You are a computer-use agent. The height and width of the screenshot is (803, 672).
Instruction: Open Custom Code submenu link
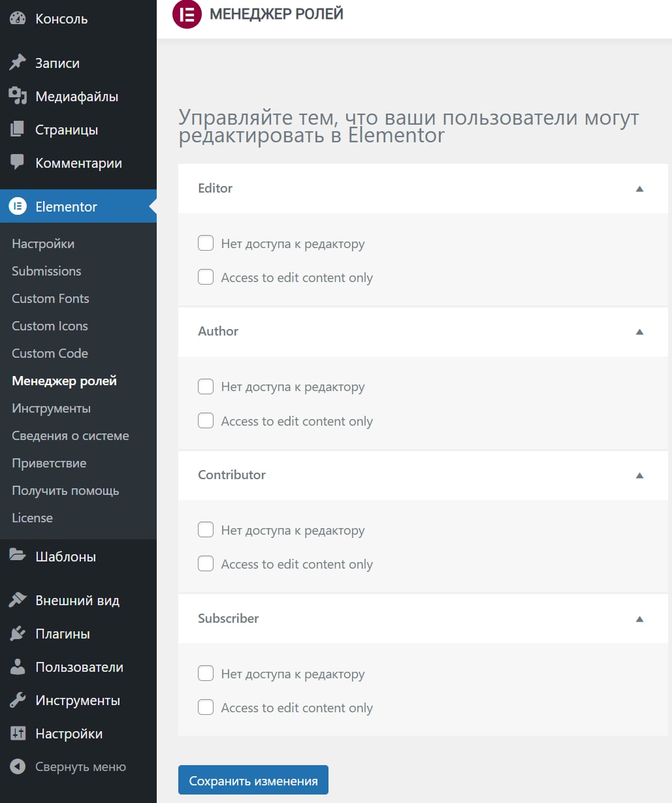[50, 353]
